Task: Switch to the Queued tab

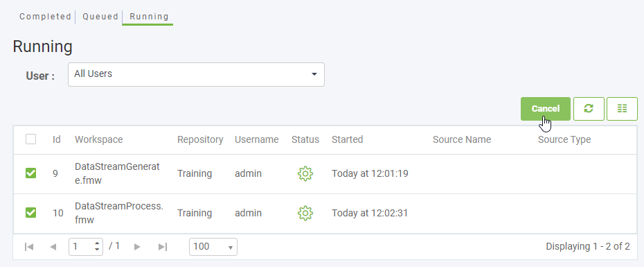Action: pos(100,17)
